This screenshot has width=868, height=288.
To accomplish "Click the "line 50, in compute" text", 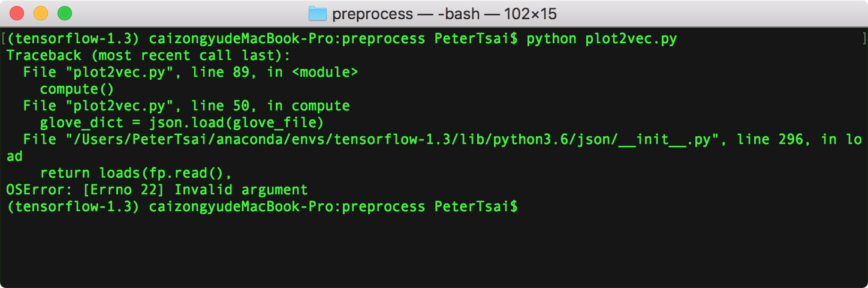I will (x=270, y=106).
